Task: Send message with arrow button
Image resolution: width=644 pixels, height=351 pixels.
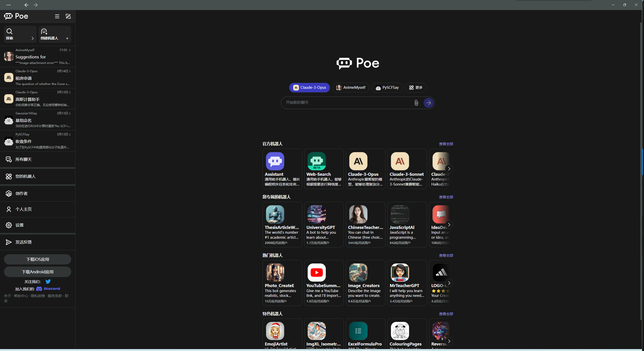Action: click(x=429, y=103)
